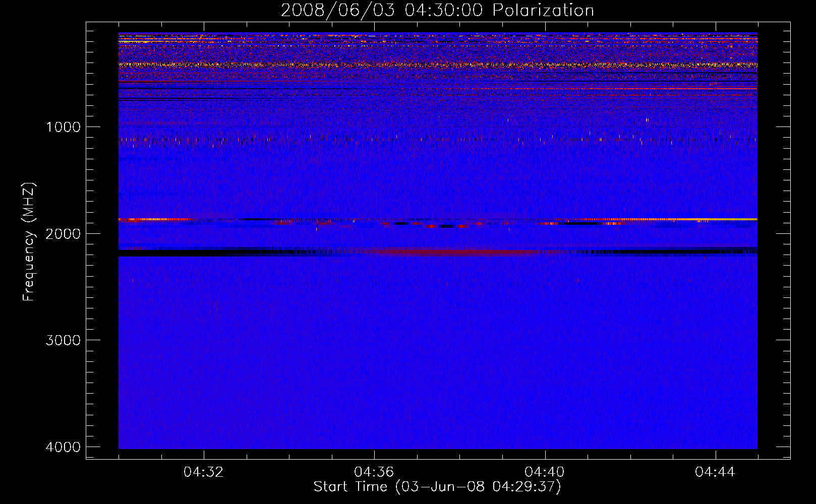Click the bright orange-yellow line near 1870 MHz
Screen dimensions: 816x504
[438, 220]
